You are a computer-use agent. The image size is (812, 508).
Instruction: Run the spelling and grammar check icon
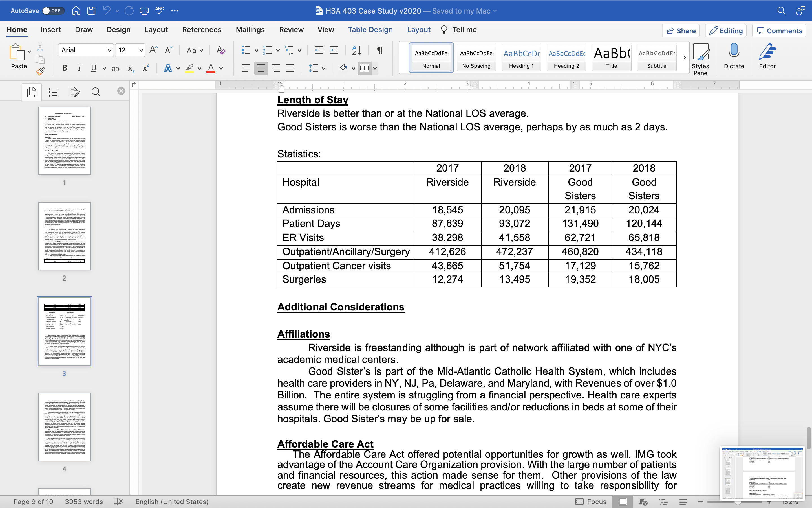pos(160,10)
